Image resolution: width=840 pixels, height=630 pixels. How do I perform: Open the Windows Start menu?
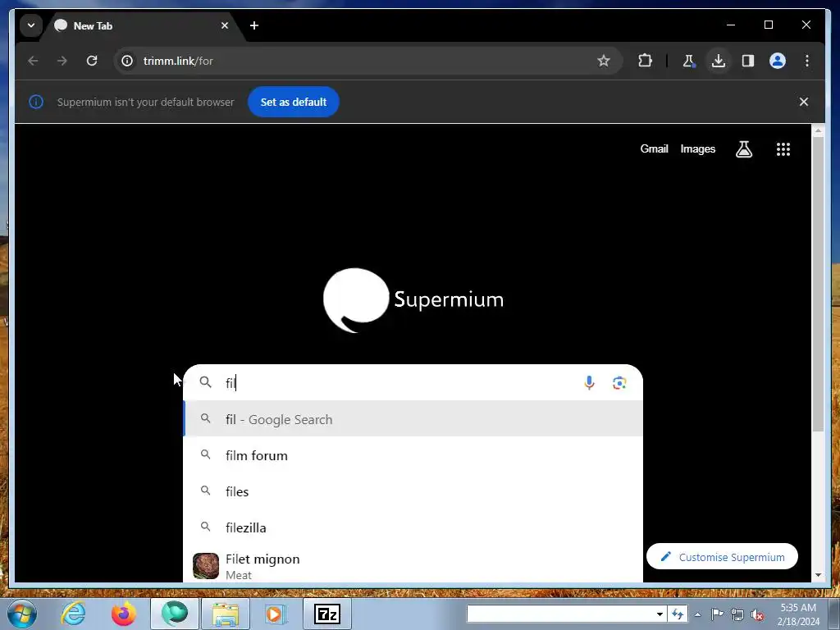(x=21, y=614)
